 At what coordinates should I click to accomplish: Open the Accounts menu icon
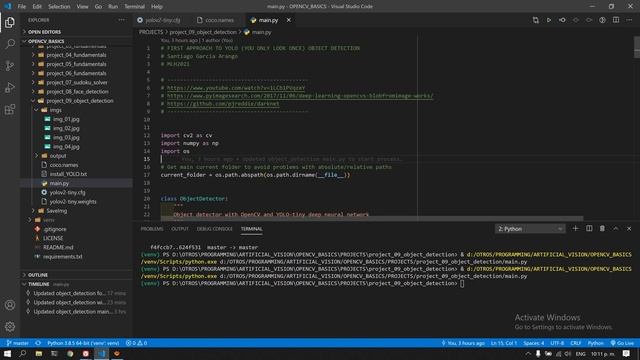(x=10, y=305)
